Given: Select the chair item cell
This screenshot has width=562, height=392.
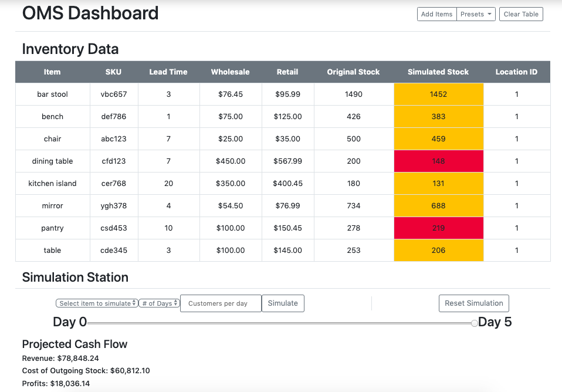Looking at the screenshot, I should point(52,139).
